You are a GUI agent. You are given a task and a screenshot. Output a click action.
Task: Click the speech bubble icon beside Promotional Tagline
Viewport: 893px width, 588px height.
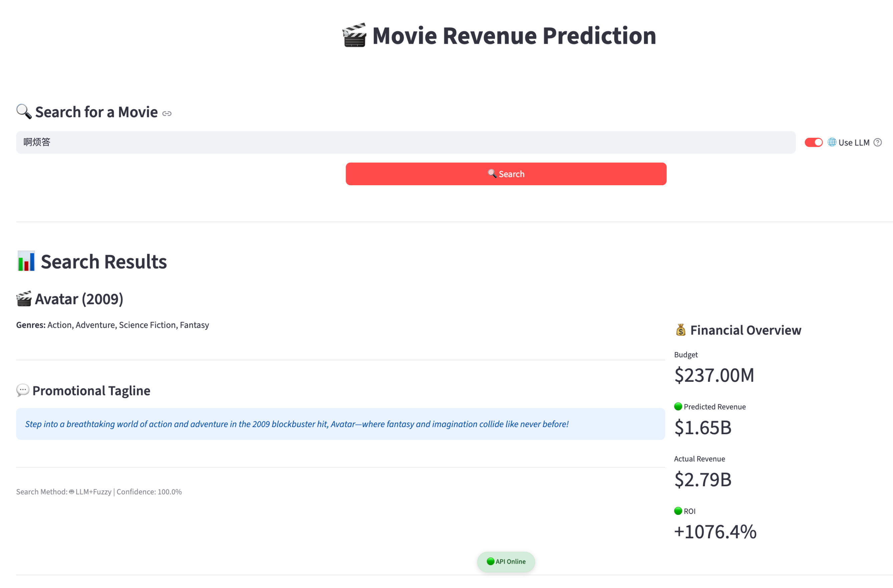pos(22,390)
